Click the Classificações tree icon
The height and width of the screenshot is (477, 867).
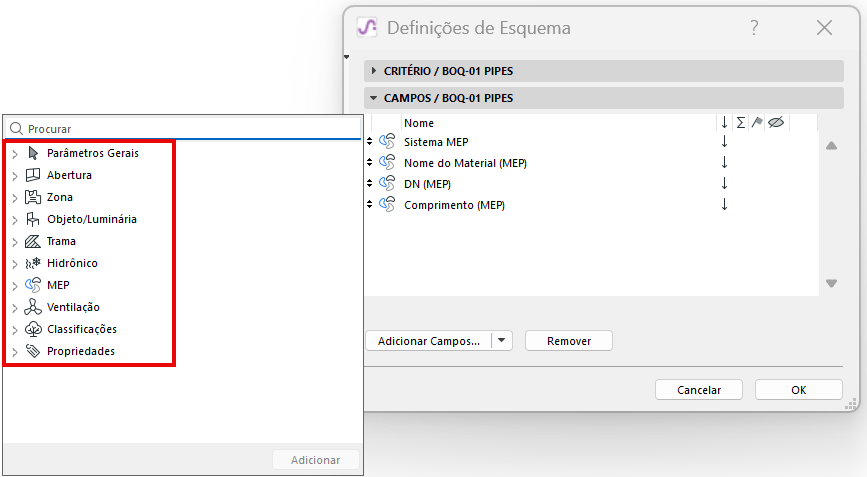click(33, 329)
